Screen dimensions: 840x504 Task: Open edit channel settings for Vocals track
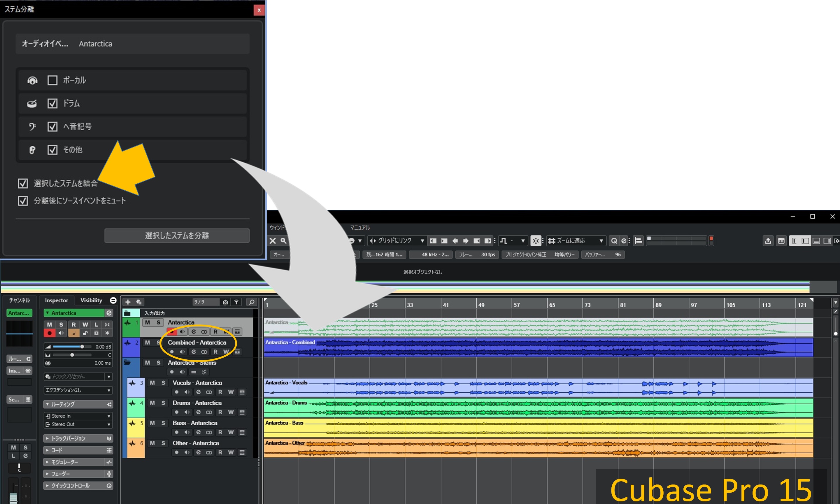pyautogui.click(x=198, y=392)
